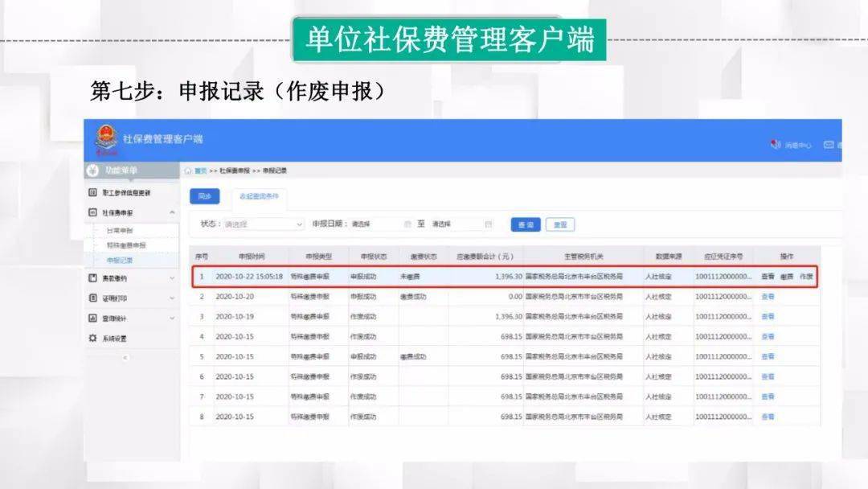Click the 未缴费 status in row 1
Viewport: 868px width, 489px height.
[x=410, y=277]
